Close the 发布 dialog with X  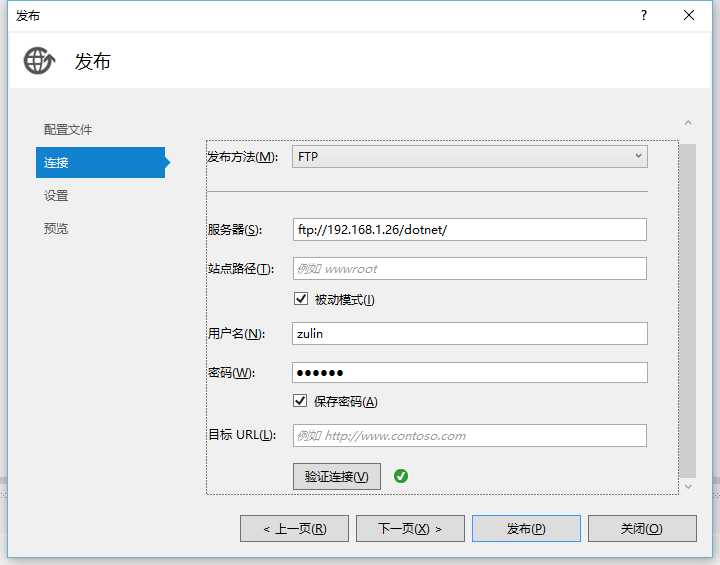tap(689, 15)
